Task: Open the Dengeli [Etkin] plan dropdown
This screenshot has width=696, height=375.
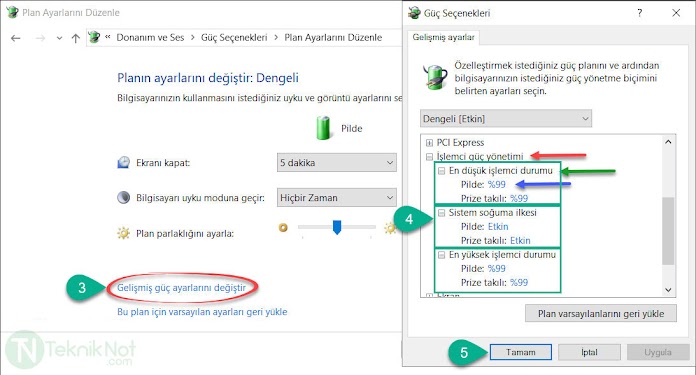Action: coord(506,118)
